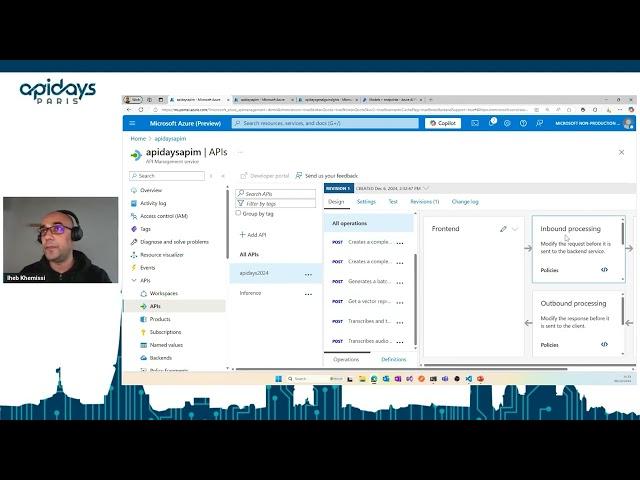
Task: Select the apidays2024 API
Action: [254, 273]
